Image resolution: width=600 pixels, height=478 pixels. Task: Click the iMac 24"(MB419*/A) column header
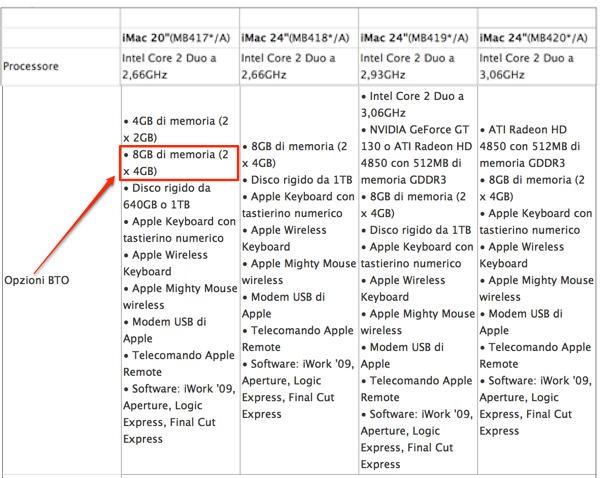[414, 38]
